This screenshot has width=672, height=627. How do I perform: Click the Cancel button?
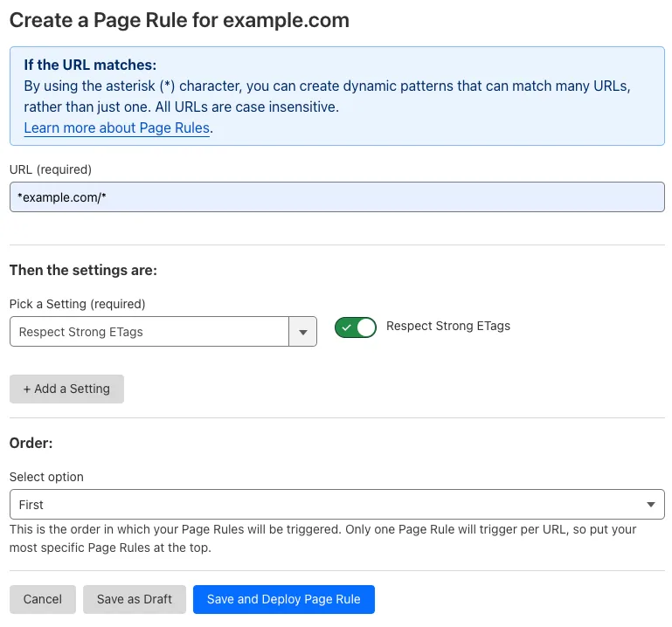tap(43, 599)
